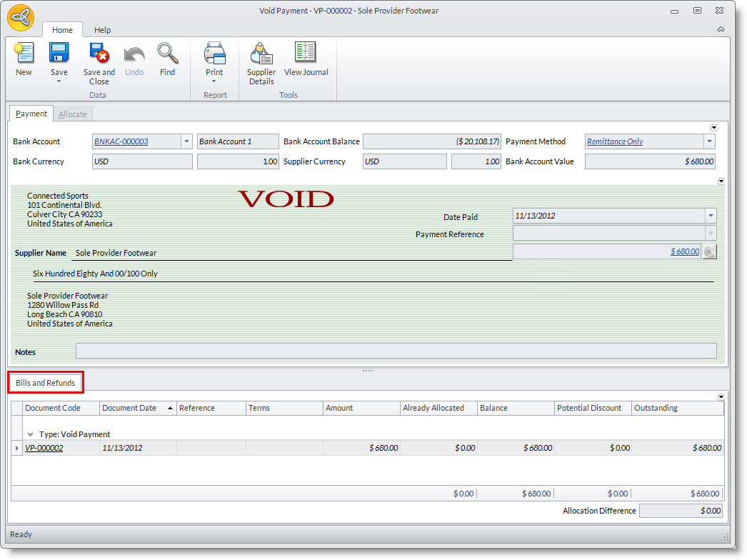
Task: Collapse the Type: Void Payment group
Action: [31, 434]
